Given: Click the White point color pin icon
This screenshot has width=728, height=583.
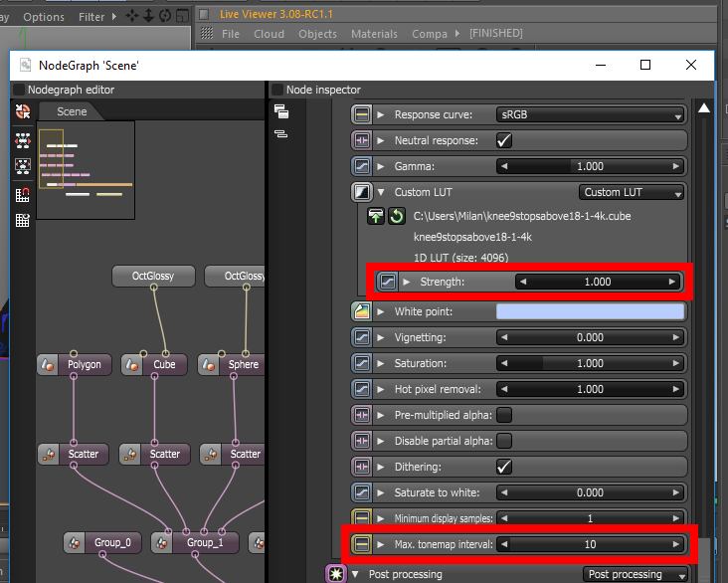Looking at the screenshot, I should 362,311.
